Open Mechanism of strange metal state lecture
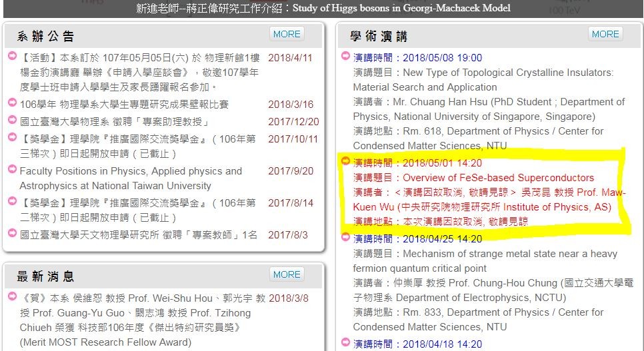The height and width of the screenshot is (351, 644). point(510,254)
